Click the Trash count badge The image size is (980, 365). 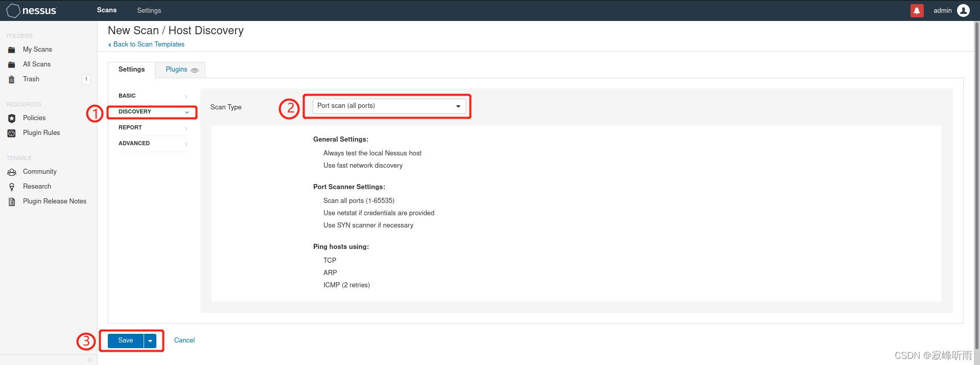86,79
